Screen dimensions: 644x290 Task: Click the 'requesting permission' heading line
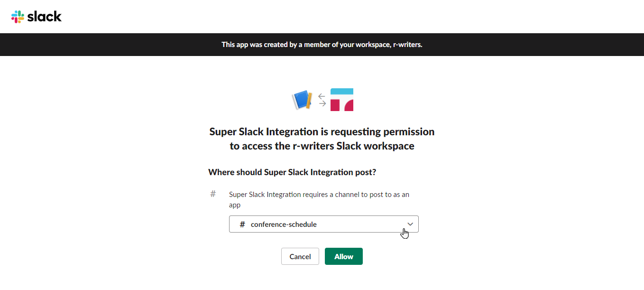322,131
